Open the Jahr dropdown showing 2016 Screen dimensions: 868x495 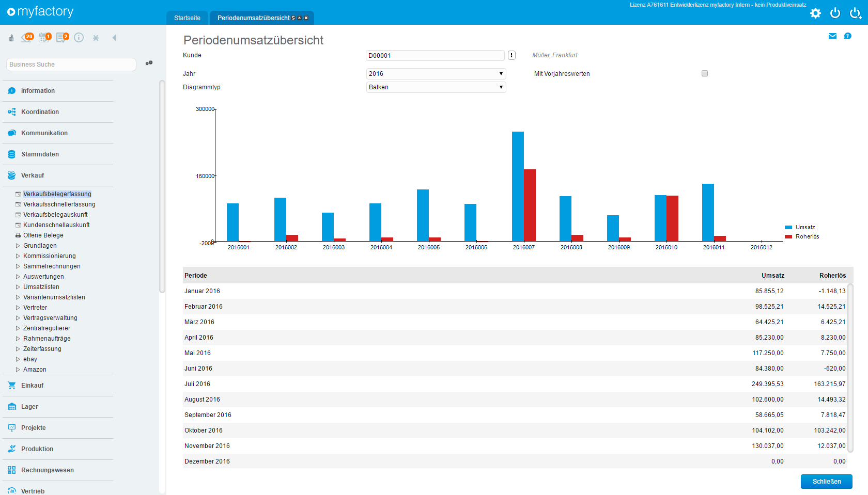tap(436, 74)
